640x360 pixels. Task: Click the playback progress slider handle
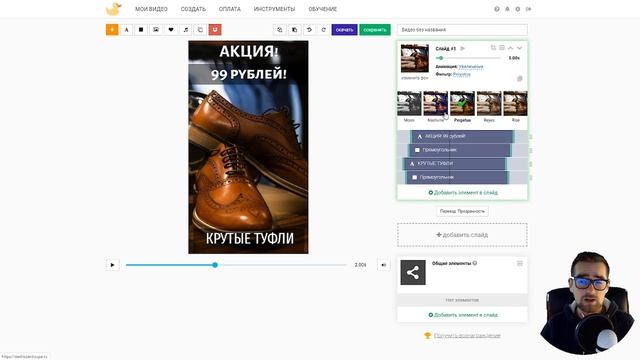click(x=215, y=265)
